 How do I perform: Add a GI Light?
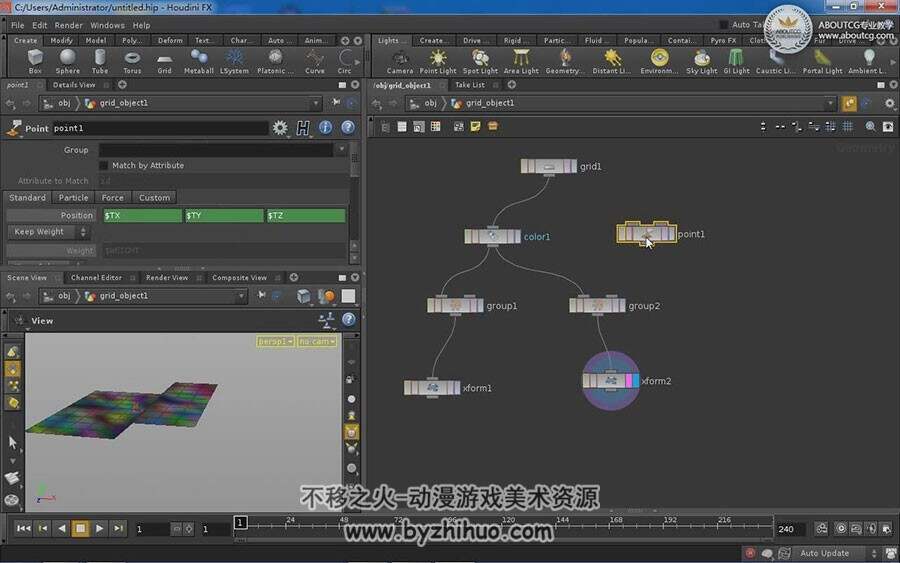pos(736,61)
